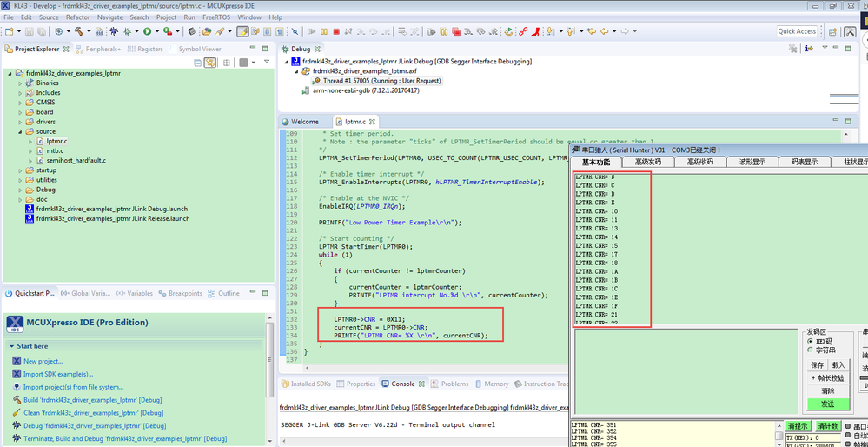
Task: Click the green Run icon in toolbar
Action: [x=147, y=32]
